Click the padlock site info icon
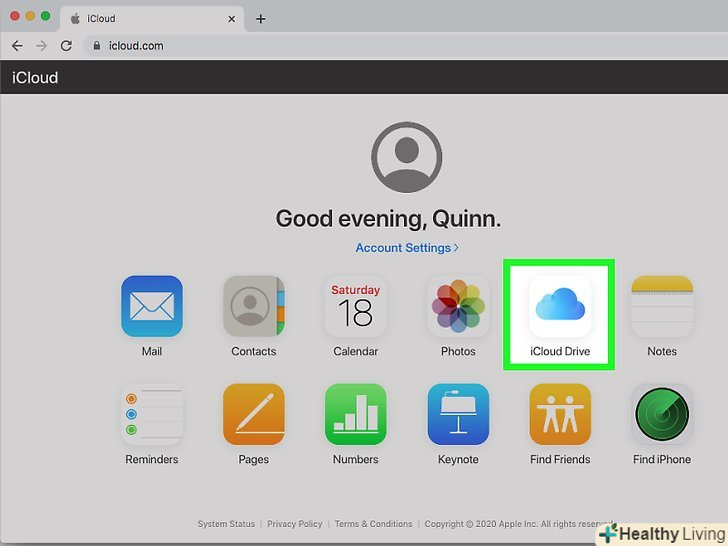Image resolution: width=728 pixels, height=546 pixels. [97, 46]
